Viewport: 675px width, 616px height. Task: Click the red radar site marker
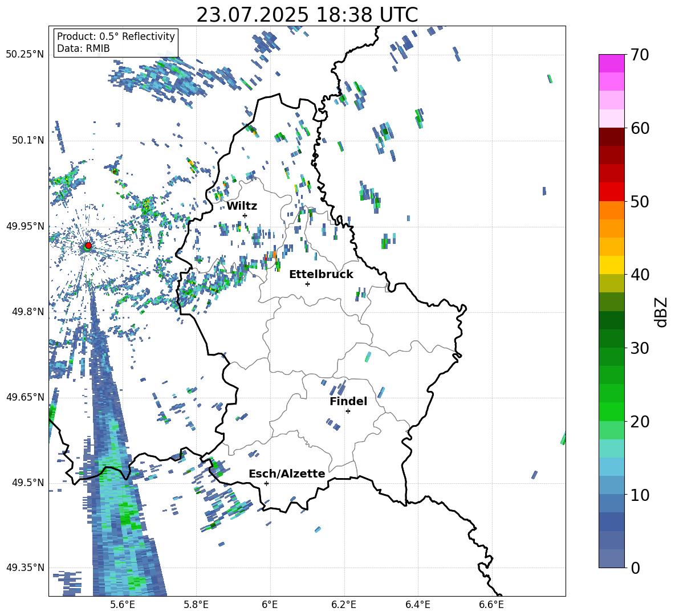(88, 245)
